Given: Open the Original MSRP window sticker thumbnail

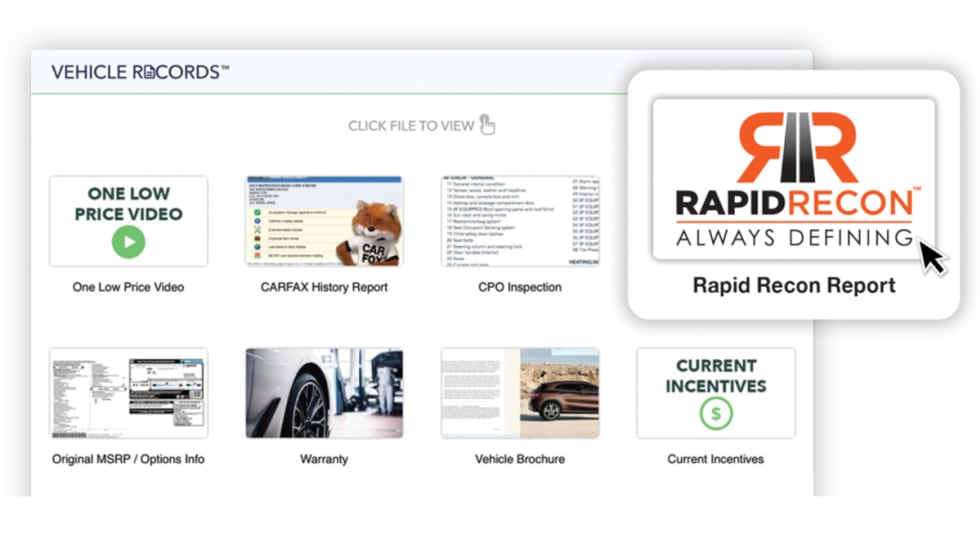Looking at the screenshot, I should click(128, 393).
